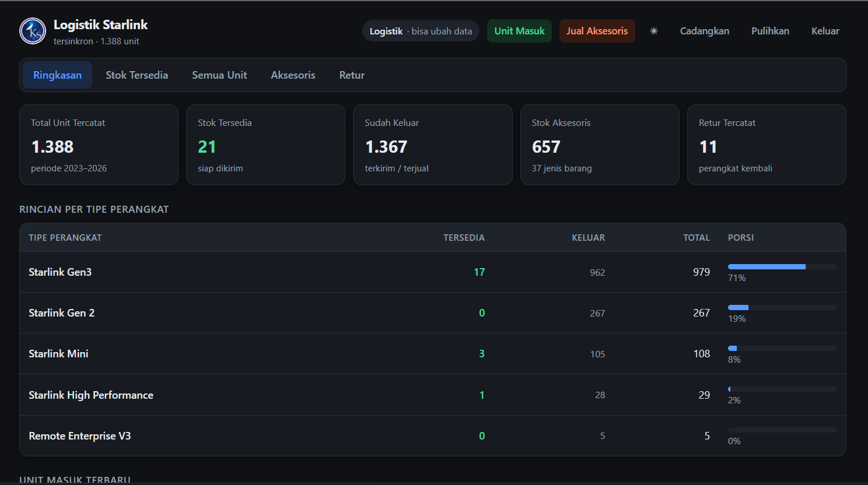Screen dimensions: 868x485
Task: Open the Stok Tersedia summary card
Action: coord(265,145)
